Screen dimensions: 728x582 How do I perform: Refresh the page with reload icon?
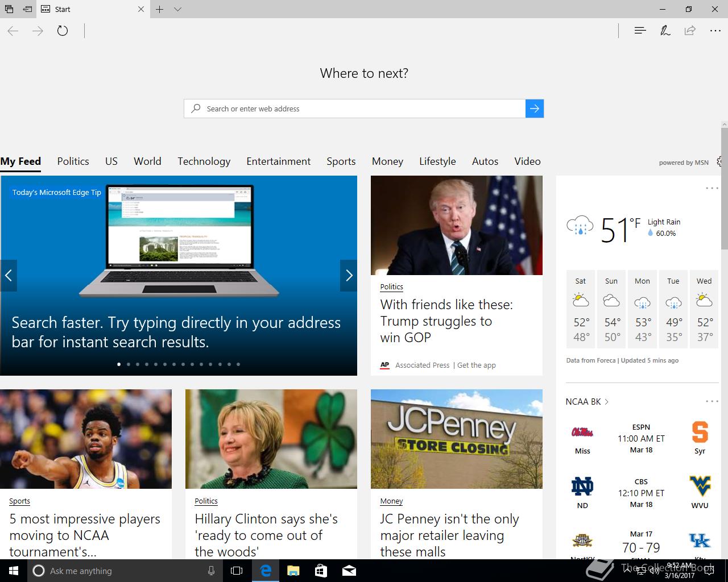(63, 31)
